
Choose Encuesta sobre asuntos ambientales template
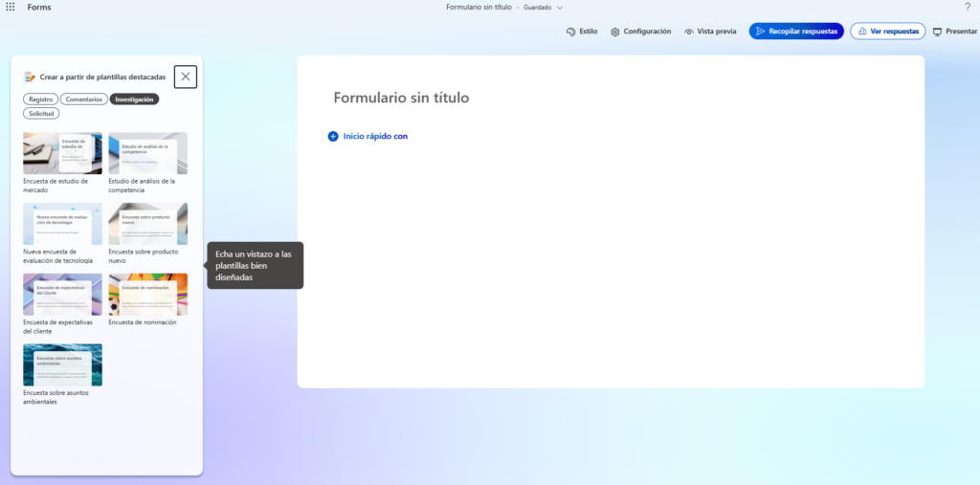[62, 364]
